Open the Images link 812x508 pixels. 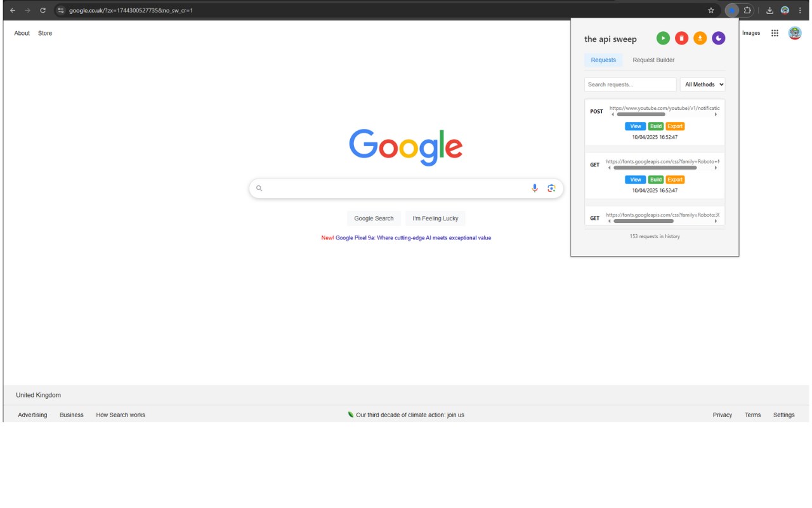[x=751, y=33]
